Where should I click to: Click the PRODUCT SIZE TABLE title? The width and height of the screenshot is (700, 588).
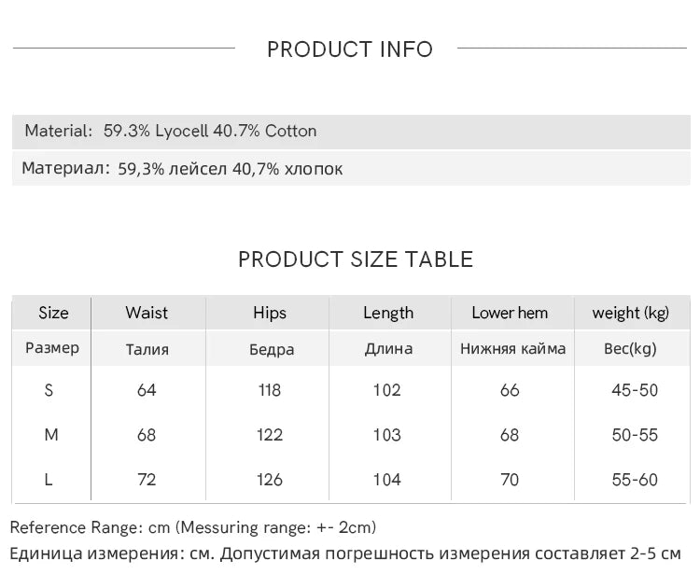coord(356,259)
